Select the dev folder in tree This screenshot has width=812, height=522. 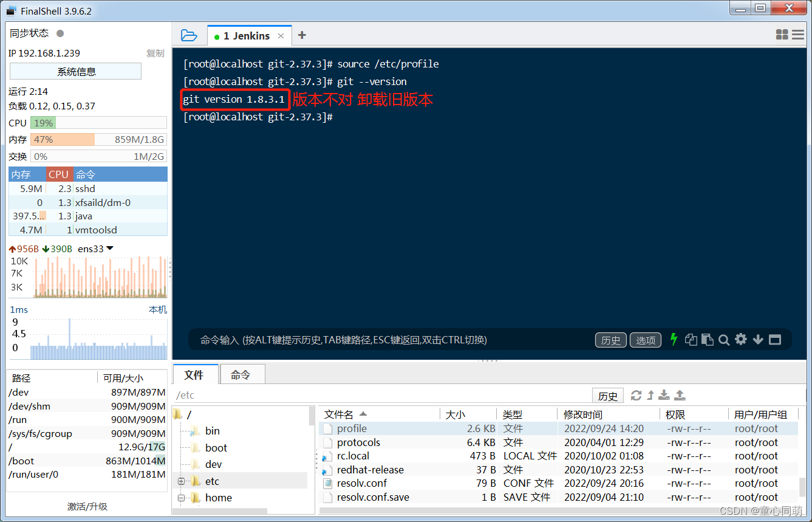point(213,464)
